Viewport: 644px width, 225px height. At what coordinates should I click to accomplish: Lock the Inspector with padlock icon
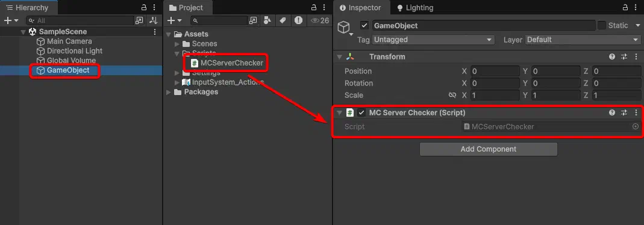(625, 7)
